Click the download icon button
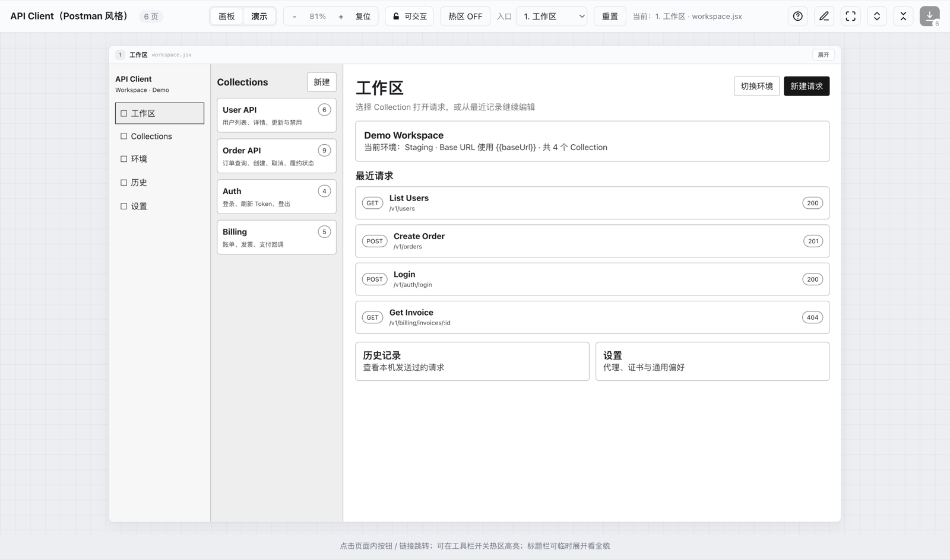950x560 pixels. click(x=930, y=16)
